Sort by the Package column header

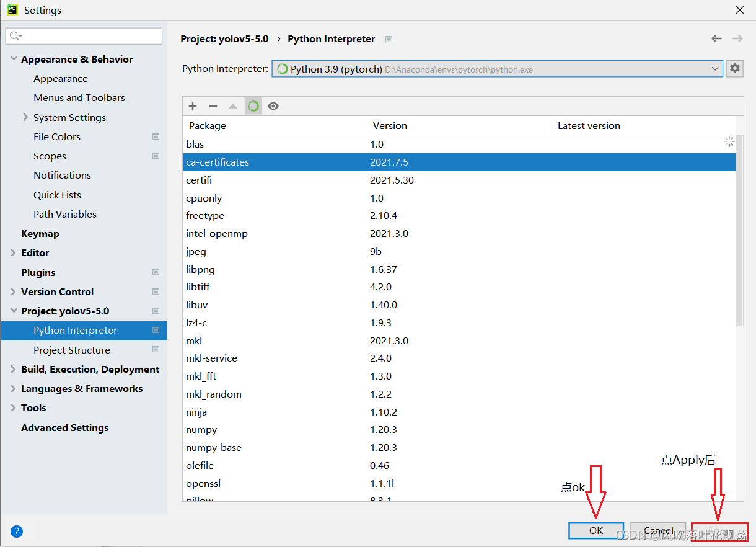point(275,125)
